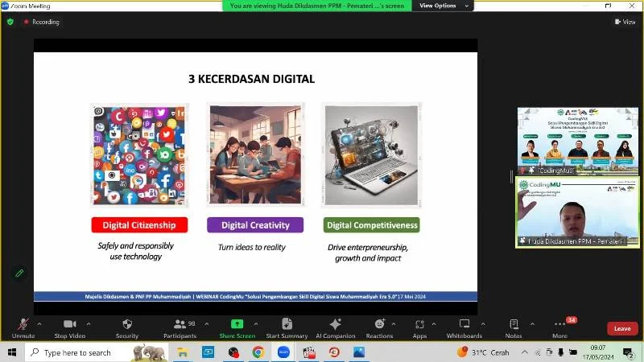Viewport: 644px width, 362px height.
Task: Expand the caret beside Reactions
Action: pos(394,324)
